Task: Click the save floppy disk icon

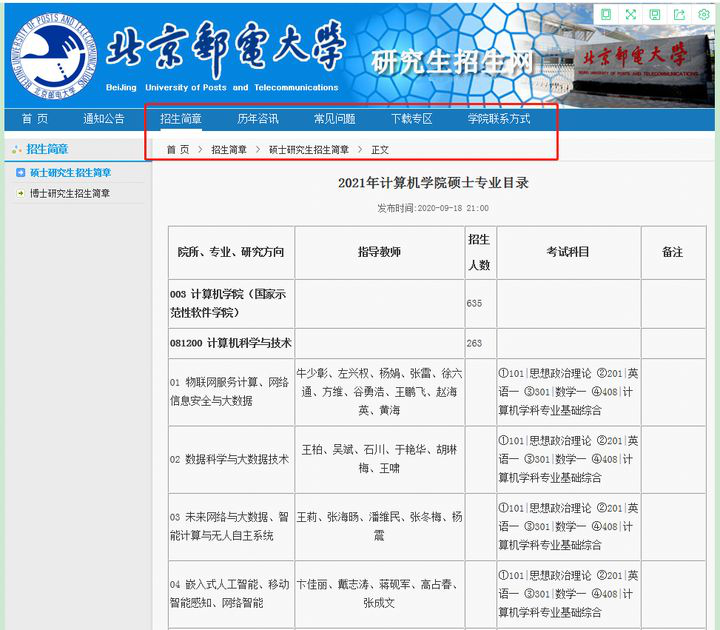Action: [655, 14]
